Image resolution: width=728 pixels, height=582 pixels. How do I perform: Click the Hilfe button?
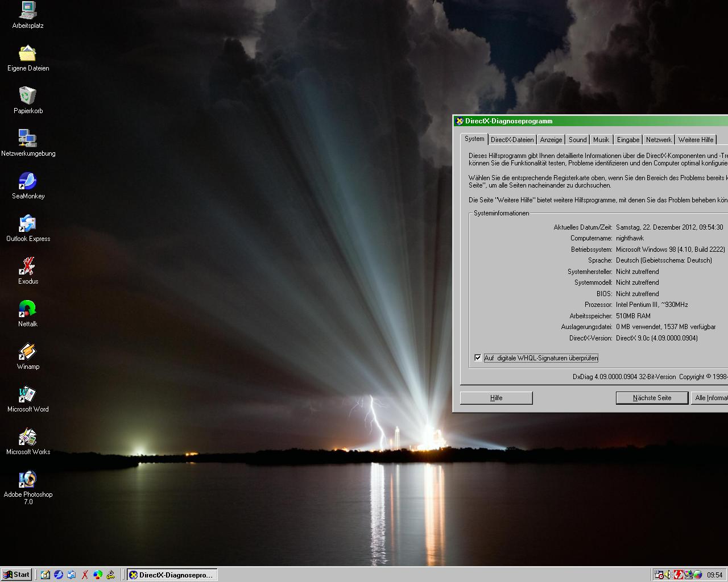tap(497, 398)
